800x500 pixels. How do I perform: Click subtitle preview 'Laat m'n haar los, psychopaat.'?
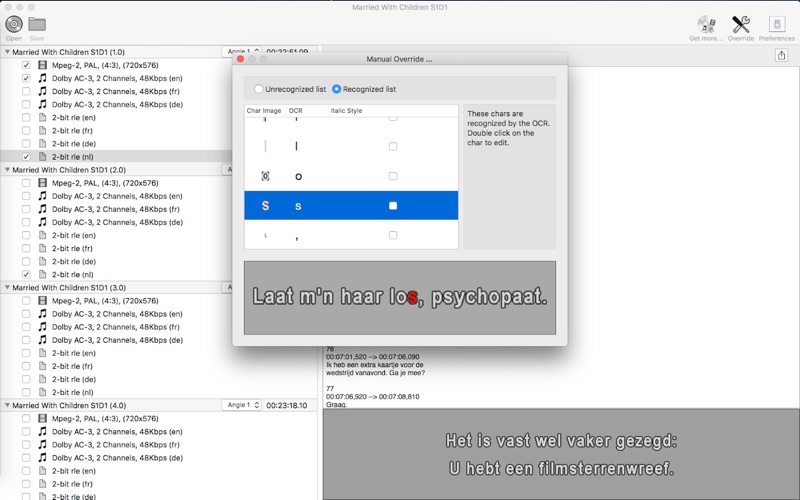coord(400,297)
